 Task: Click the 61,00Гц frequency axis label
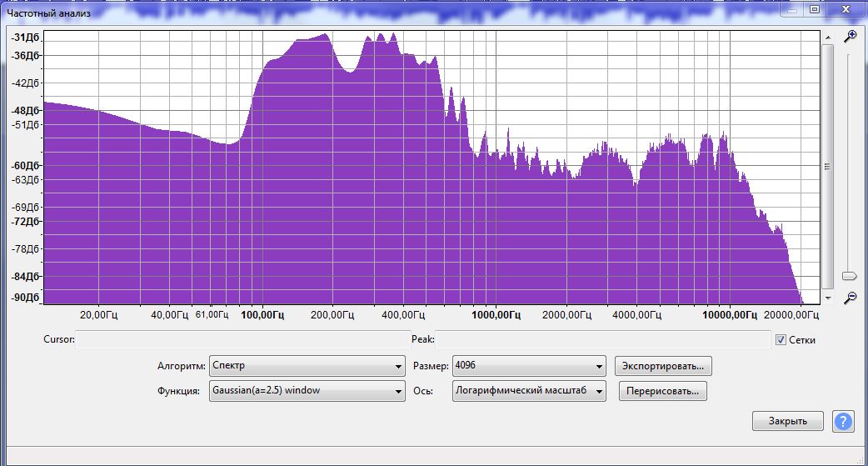(212, 315)
